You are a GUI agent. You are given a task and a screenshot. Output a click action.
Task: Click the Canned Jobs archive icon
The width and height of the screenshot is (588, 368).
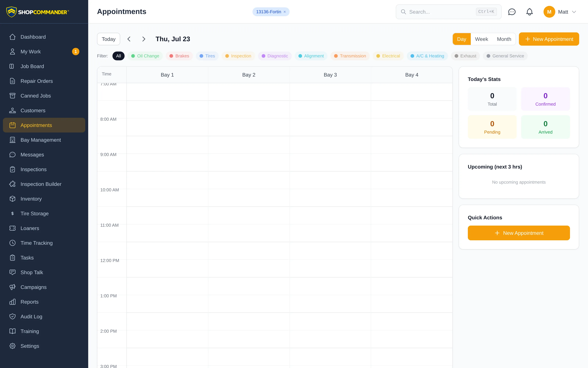[12, 96]
